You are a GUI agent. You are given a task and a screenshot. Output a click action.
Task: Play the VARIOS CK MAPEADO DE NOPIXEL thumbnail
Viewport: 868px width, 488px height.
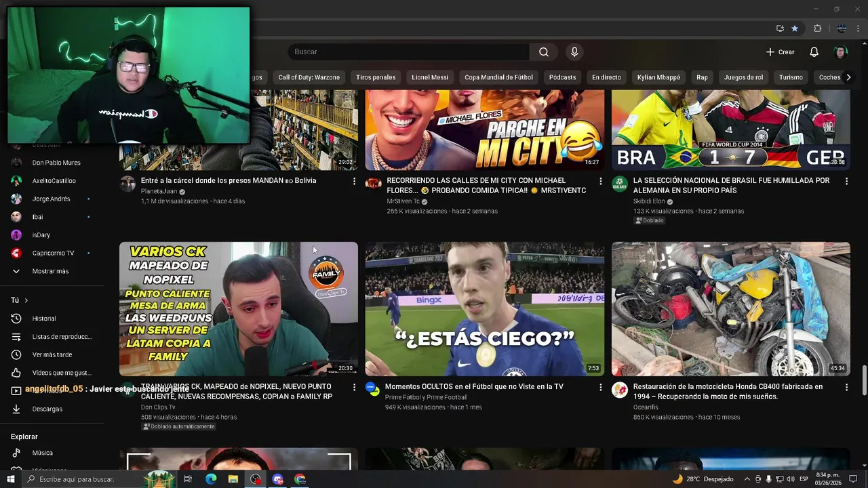239,309
